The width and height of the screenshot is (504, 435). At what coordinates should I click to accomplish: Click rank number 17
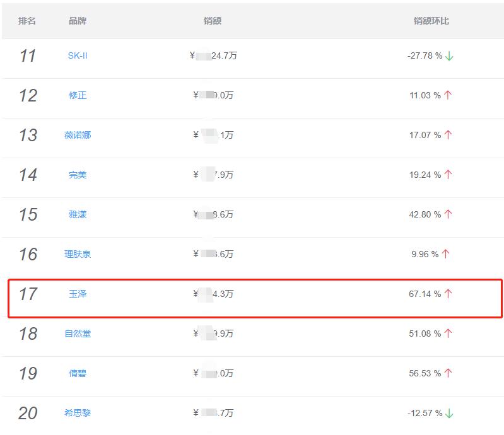point(28,294)
